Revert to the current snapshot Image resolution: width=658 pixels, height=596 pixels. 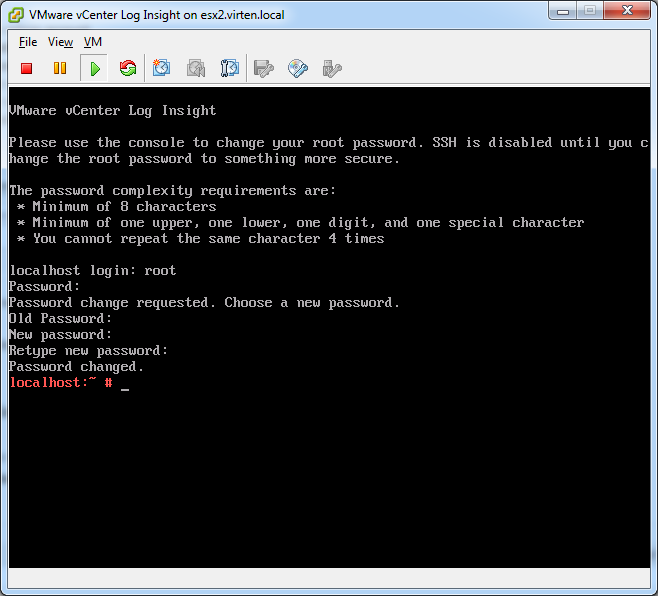196,68
